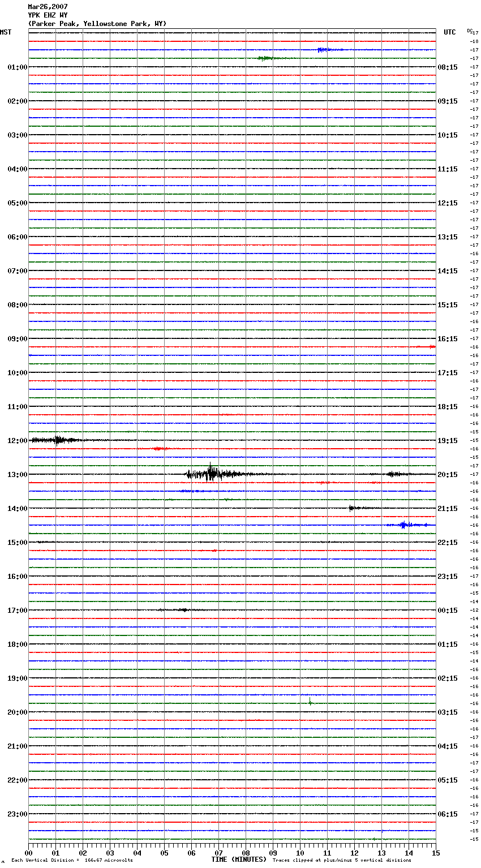Click the Parker Peak, Yellowstone Park location title
The height and width of the screenshot is (868, 481).
pyautogui.click(x=97, y=24)
